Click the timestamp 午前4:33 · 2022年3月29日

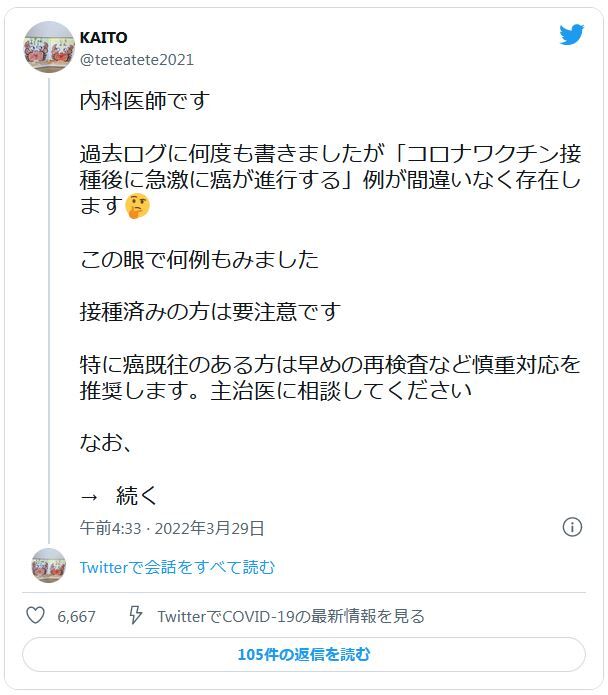pos(172,528)
